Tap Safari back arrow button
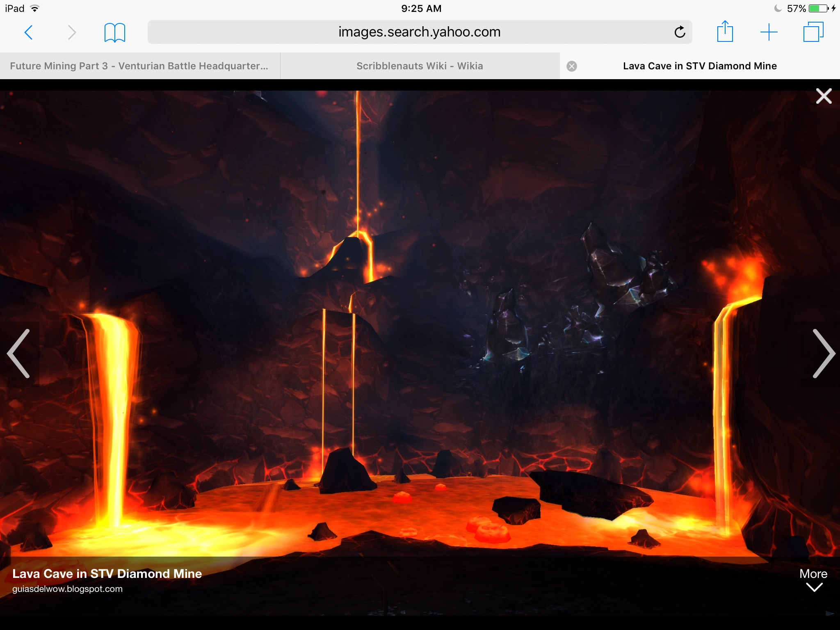The width and height of the screenshot is (840, 630). 28,32
